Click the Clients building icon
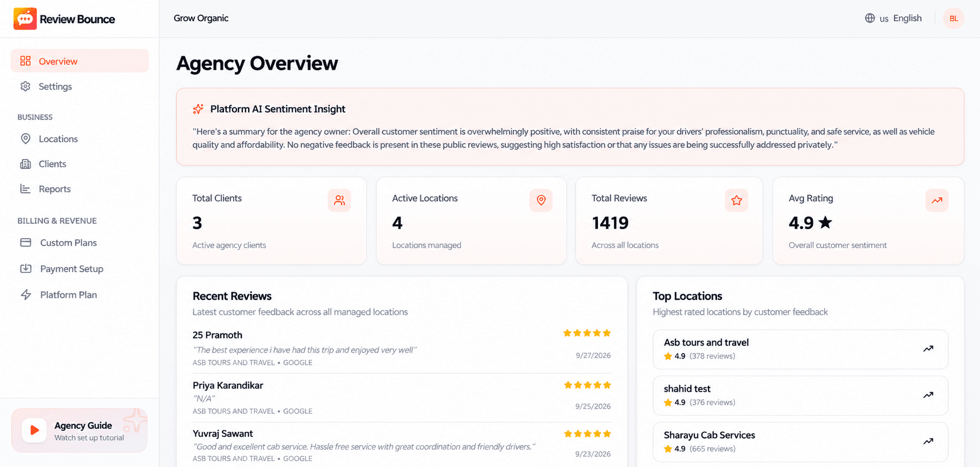Viewport: 980px width, 467px height. [x=25, y=164]
